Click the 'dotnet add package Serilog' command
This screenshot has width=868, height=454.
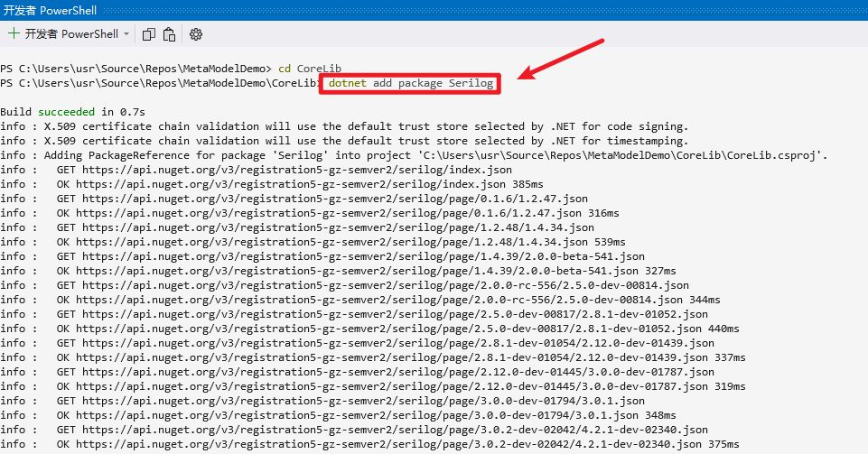(410, 83)
